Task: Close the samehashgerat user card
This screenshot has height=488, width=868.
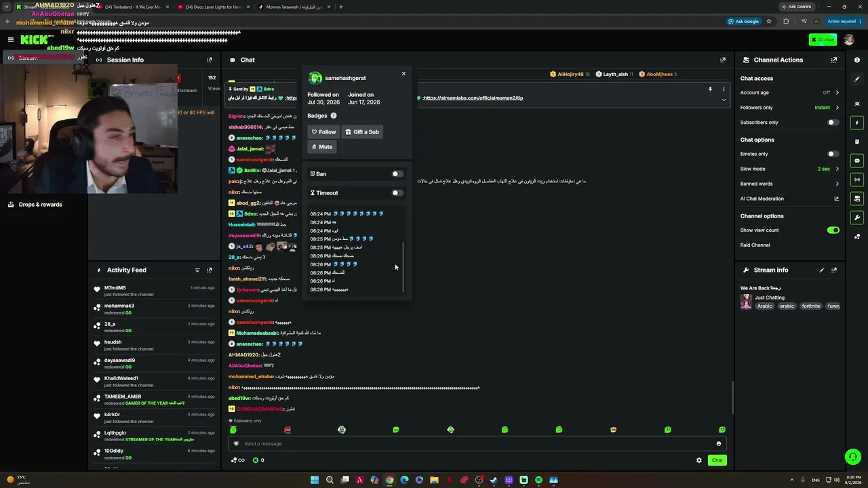Action: (403, 73)
